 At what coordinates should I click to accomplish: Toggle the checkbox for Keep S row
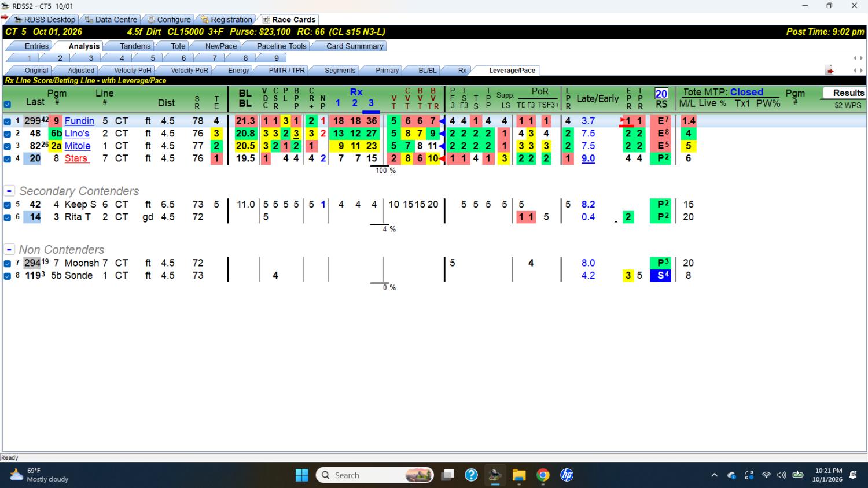pyautogui.click(x=8, y=205)
